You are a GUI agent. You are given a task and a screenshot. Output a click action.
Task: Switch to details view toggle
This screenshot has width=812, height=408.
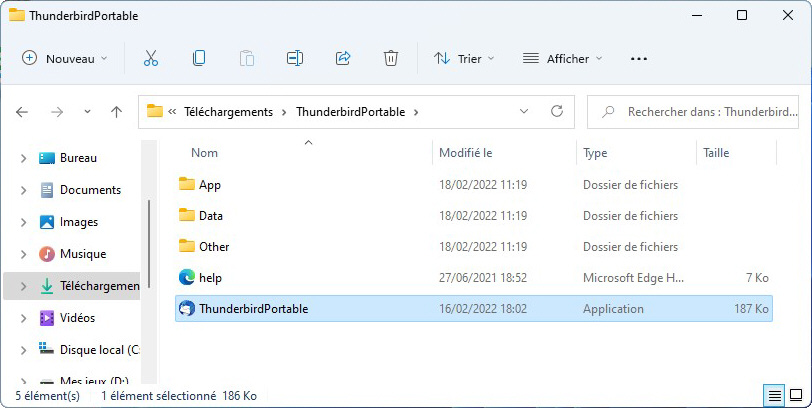point(774,396)
